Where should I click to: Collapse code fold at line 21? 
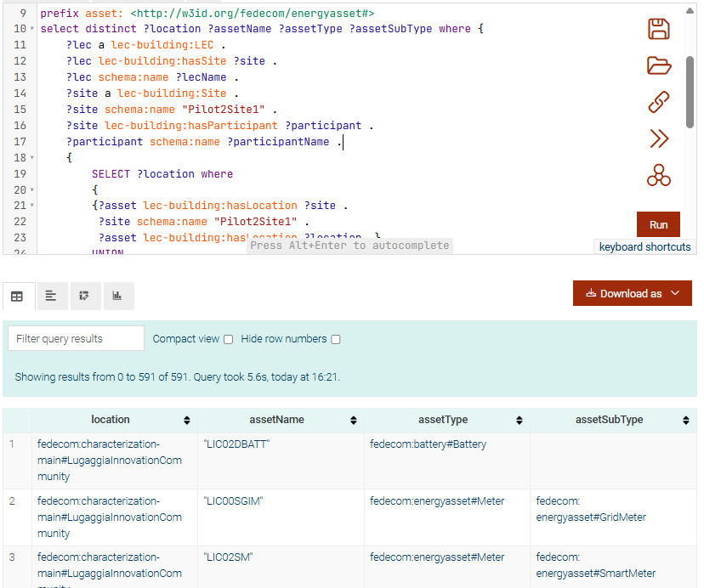[x=31, y=205]
